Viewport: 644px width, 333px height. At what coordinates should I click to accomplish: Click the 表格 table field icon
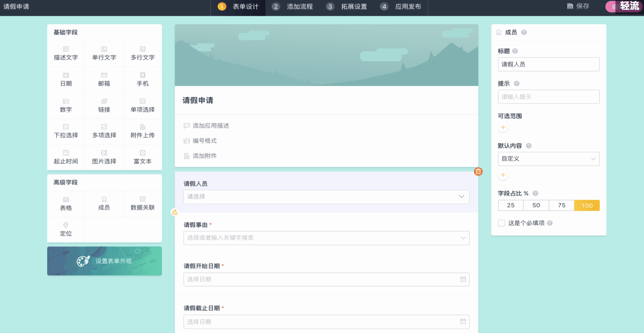[66, 204]
